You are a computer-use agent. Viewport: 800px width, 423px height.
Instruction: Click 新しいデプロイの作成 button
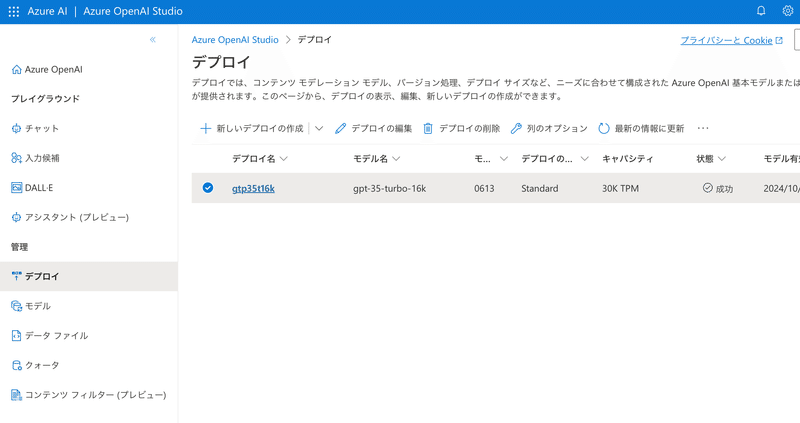click(252, 129)
